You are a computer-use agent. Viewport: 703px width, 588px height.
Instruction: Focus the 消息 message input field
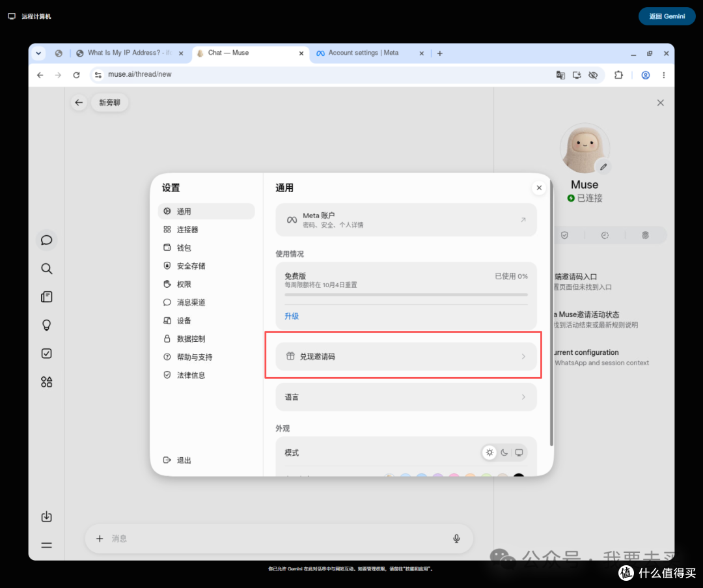(278, 539)
